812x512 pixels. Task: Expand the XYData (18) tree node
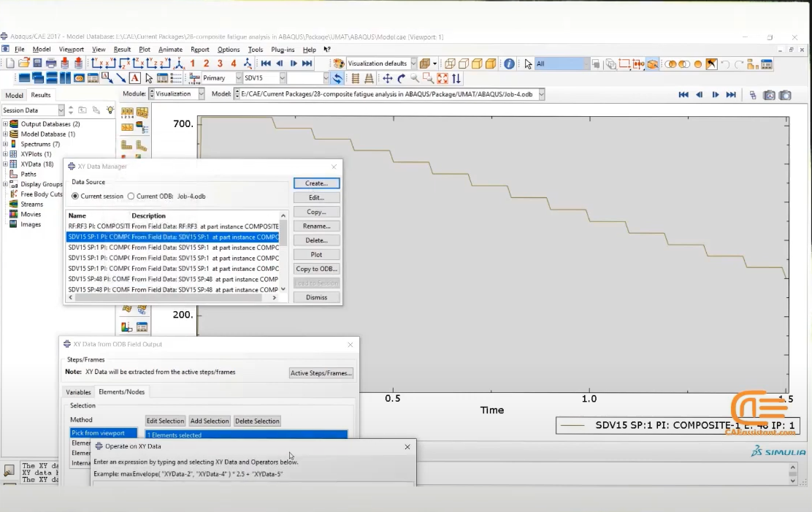pos(5,164)
